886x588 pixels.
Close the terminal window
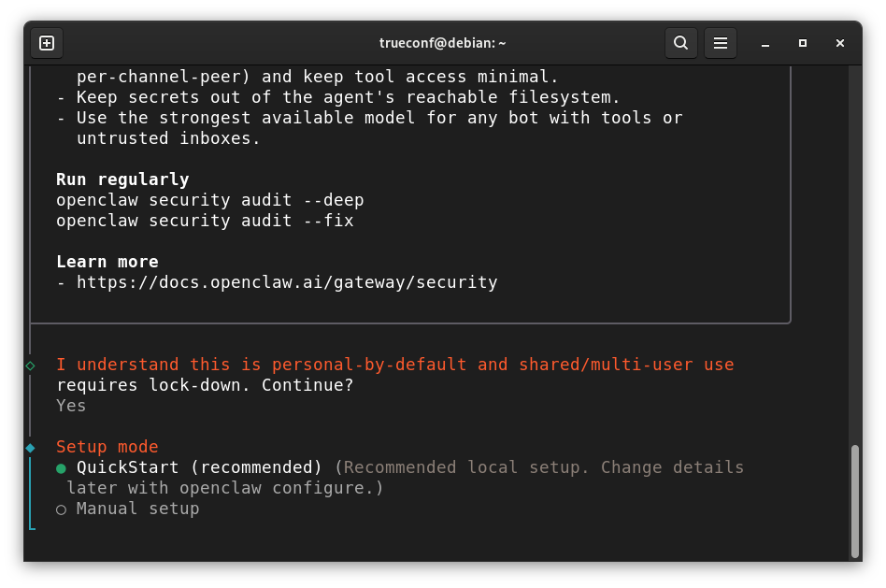[x=839, y=44]
